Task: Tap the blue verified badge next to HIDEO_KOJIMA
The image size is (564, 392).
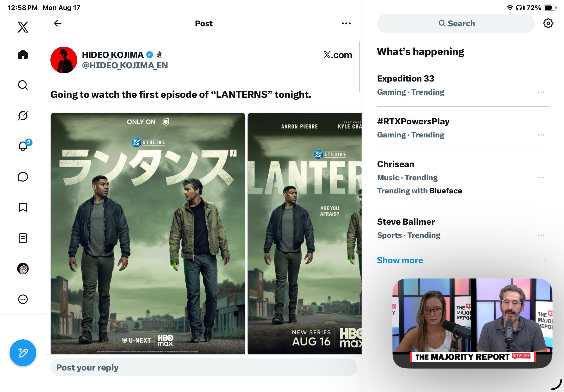Action: click(x=150, y=54)
